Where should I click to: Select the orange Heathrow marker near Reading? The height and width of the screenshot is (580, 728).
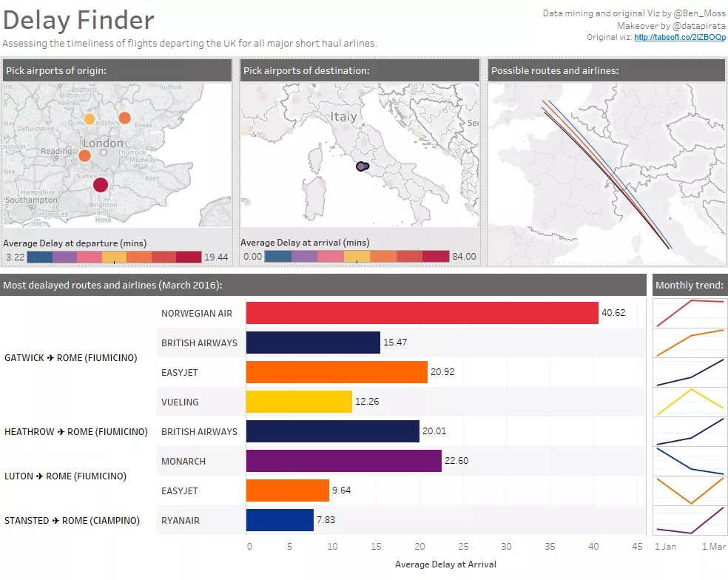coord(84,155)
